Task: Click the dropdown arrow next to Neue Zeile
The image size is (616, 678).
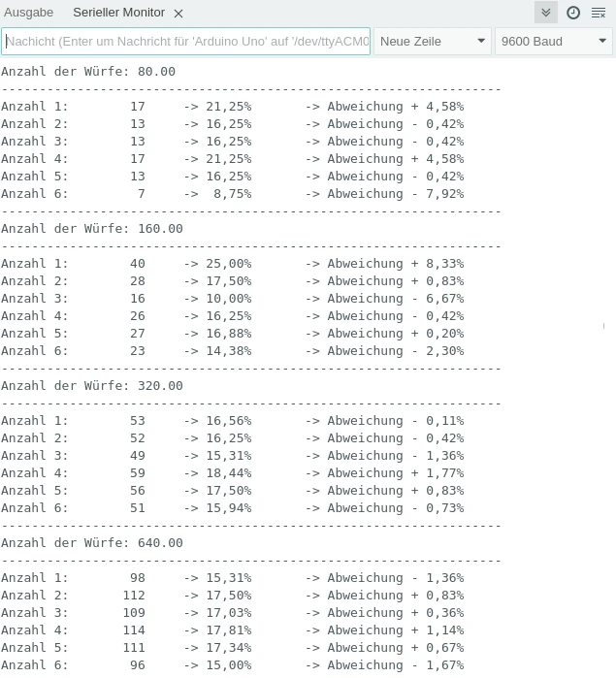Action: pyautogui.click(x=481, y=42)
